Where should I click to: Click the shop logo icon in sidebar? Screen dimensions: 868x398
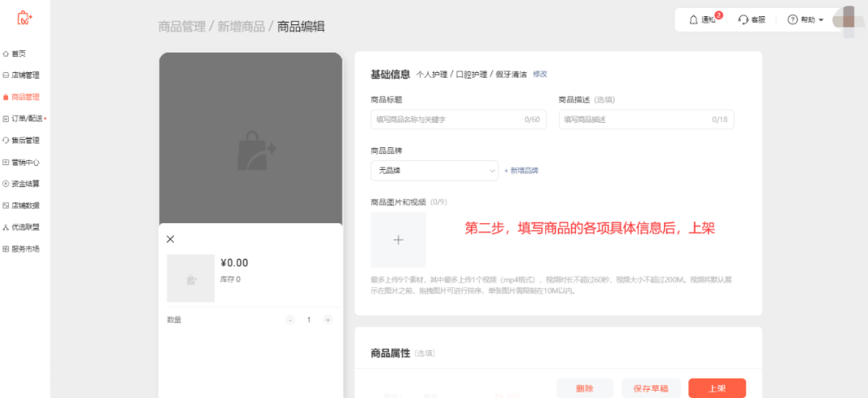pos(24,18)
